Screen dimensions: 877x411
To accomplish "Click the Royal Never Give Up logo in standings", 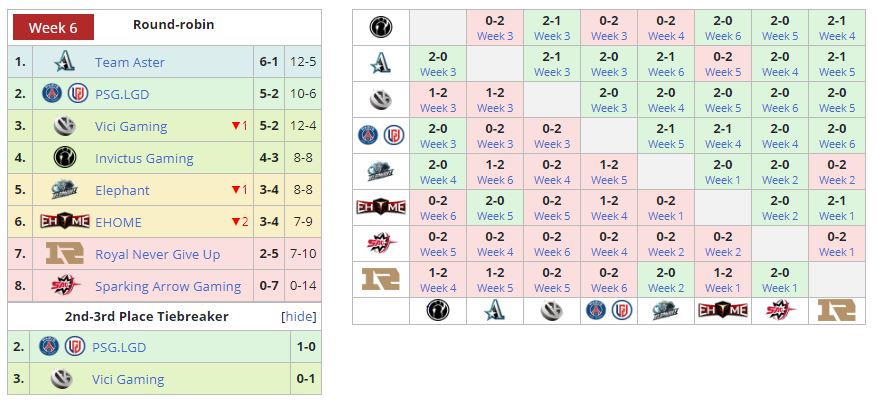I will click(x=65, y=254).
